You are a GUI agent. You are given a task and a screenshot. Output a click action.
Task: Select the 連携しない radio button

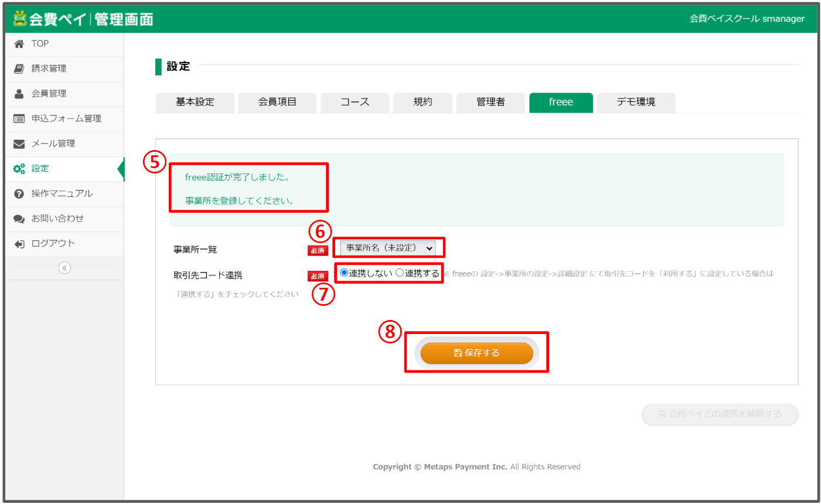[344, 273]
